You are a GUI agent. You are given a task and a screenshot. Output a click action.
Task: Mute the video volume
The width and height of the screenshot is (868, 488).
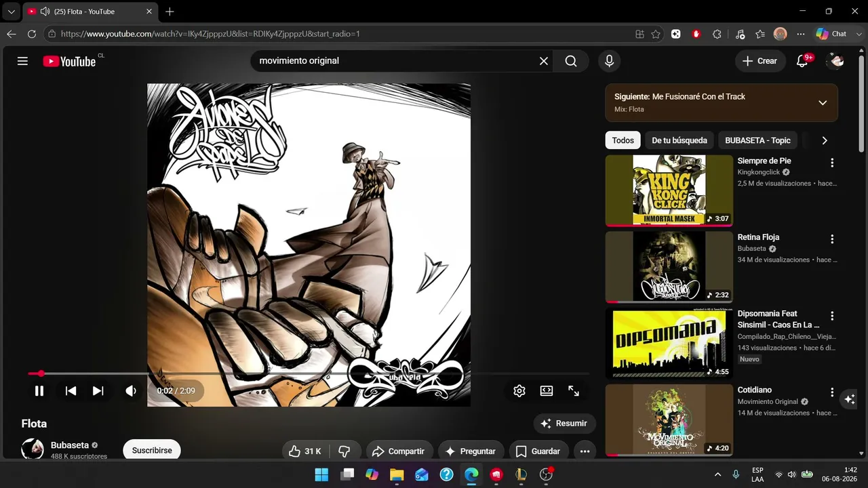tap(131, 391)
